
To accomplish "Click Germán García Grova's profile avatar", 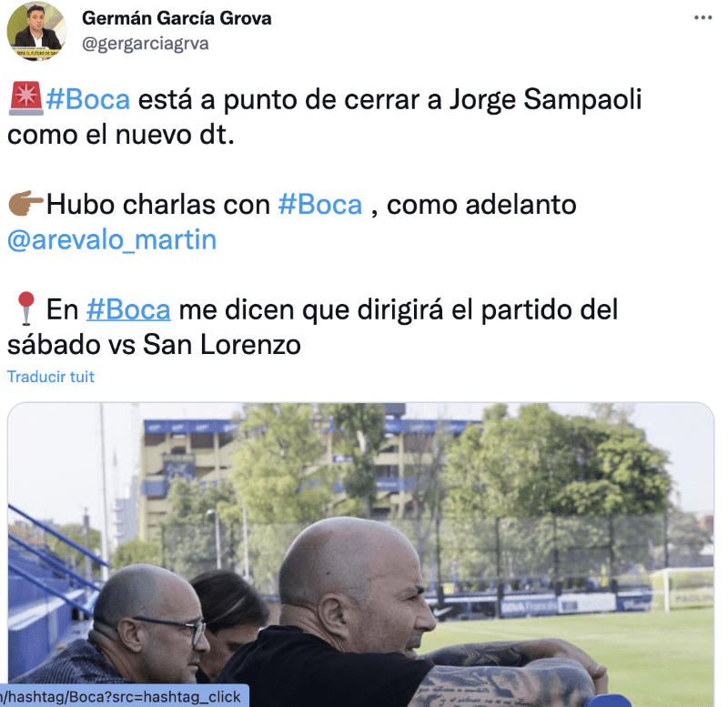I will [36, 32].
